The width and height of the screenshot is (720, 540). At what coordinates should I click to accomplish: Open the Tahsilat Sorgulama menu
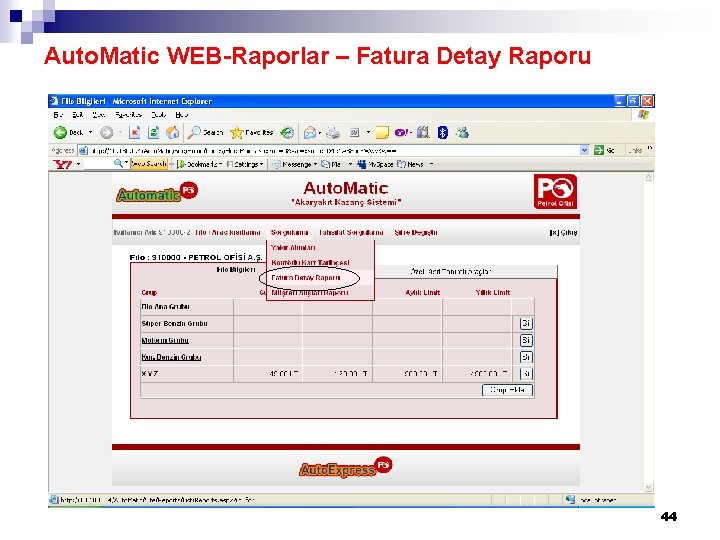click(x=351, y=233)
